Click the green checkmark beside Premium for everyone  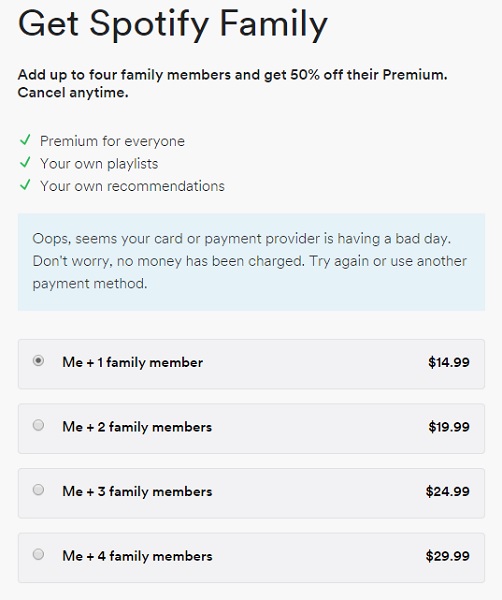25,140
